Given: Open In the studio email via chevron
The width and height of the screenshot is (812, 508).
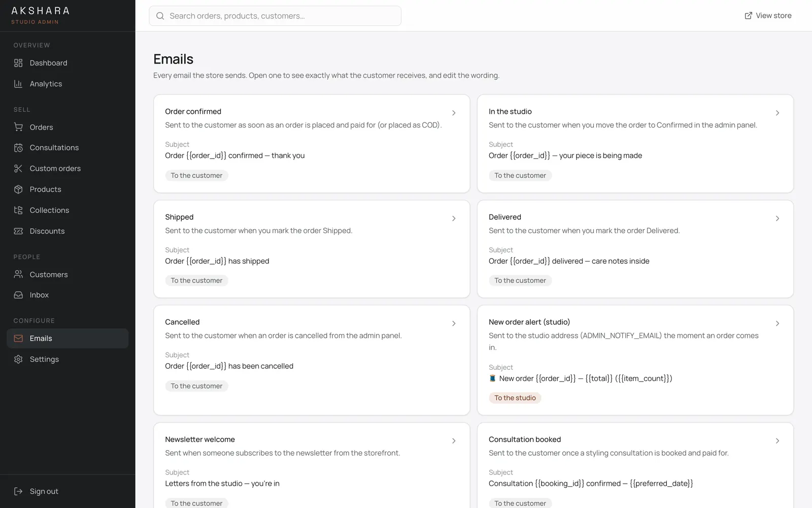Looking at the screenshot, I should click(x=777, y=113).
